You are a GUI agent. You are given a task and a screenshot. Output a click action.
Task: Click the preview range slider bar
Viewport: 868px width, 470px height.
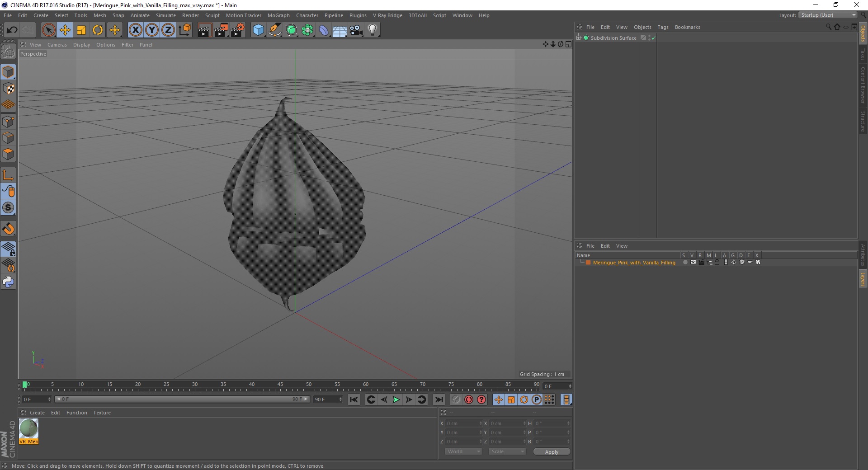[x=182, y=399]
